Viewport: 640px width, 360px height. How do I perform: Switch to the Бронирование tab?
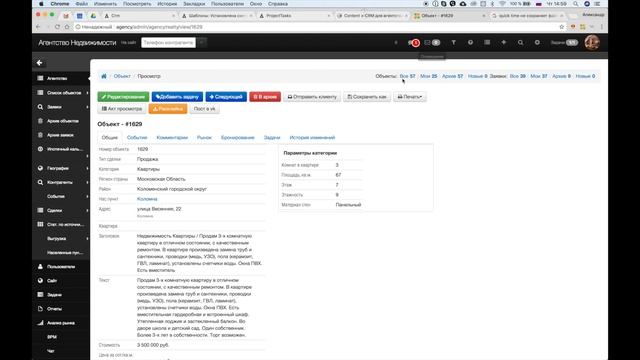[238, 138]
